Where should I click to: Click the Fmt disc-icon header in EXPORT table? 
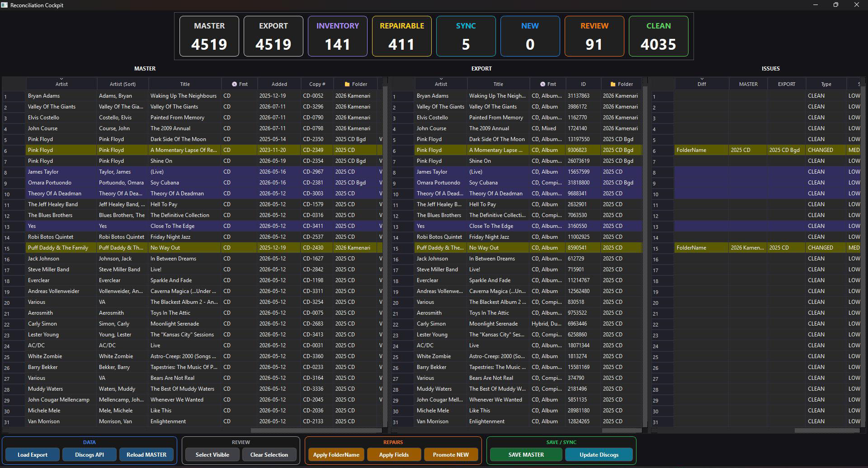[548, 84]
